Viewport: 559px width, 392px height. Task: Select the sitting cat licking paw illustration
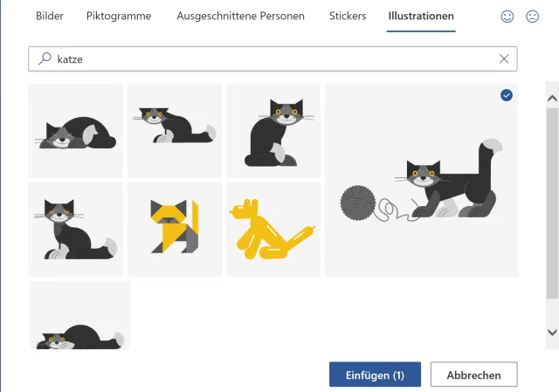click(x=273, y=130)
